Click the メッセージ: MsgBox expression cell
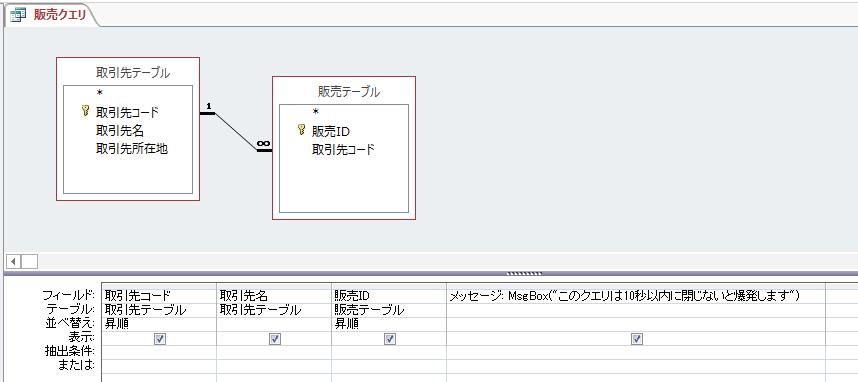 coord(636,296)
